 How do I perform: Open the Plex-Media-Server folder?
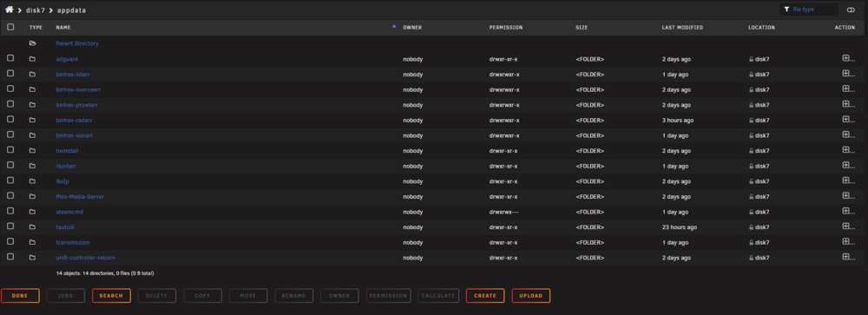tap(80, 196)
